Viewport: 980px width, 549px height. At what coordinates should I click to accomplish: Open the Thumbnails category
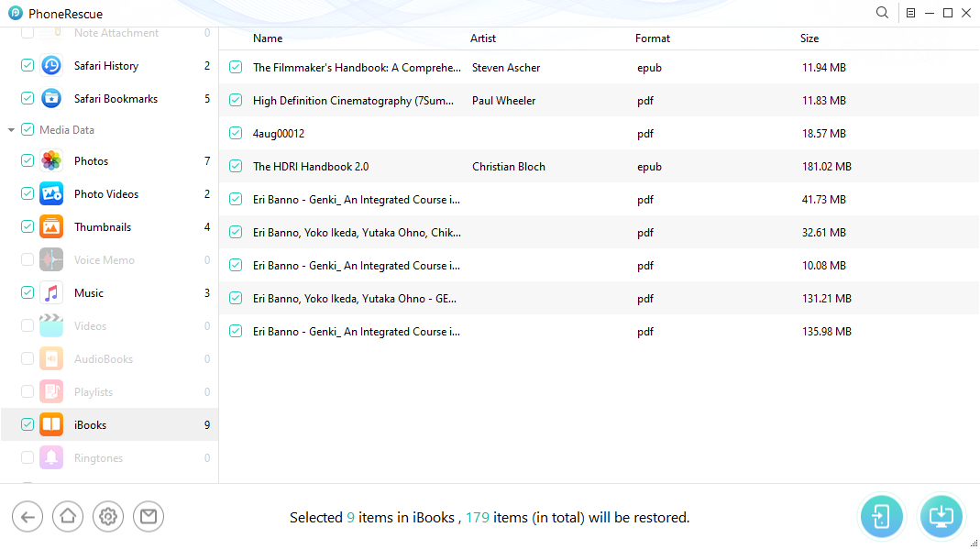(x=102, y=227)
